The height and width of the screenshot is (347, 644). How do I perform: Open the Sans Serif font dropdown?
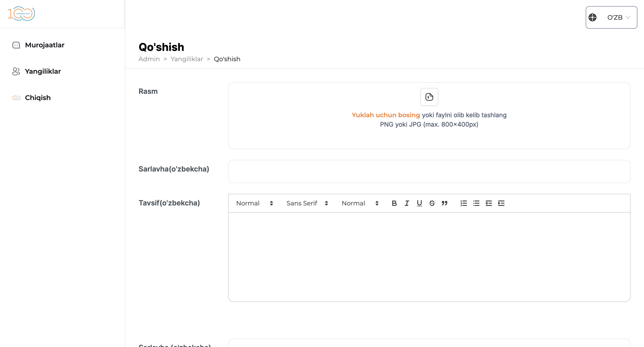307,203
